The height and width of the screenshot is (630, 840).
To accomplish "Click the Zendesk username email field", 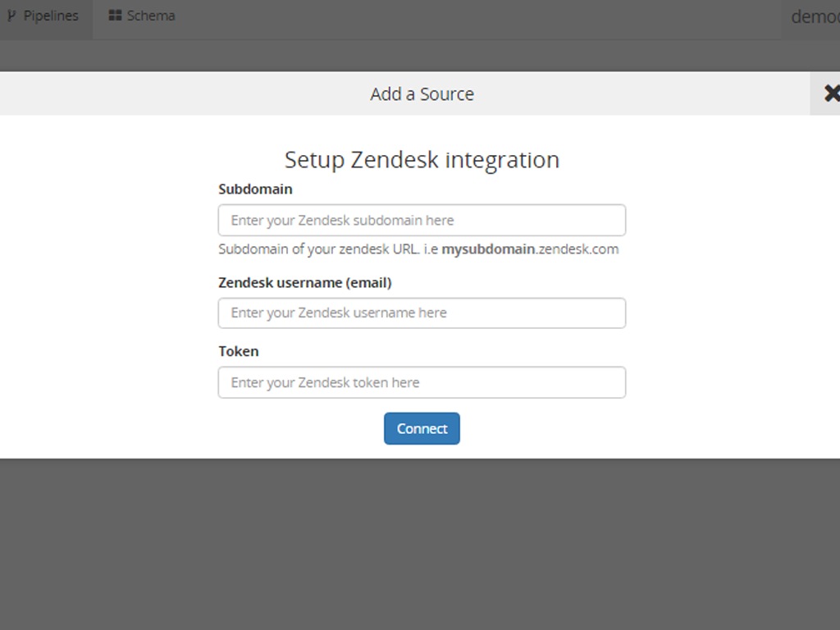I will coord(422,313).
